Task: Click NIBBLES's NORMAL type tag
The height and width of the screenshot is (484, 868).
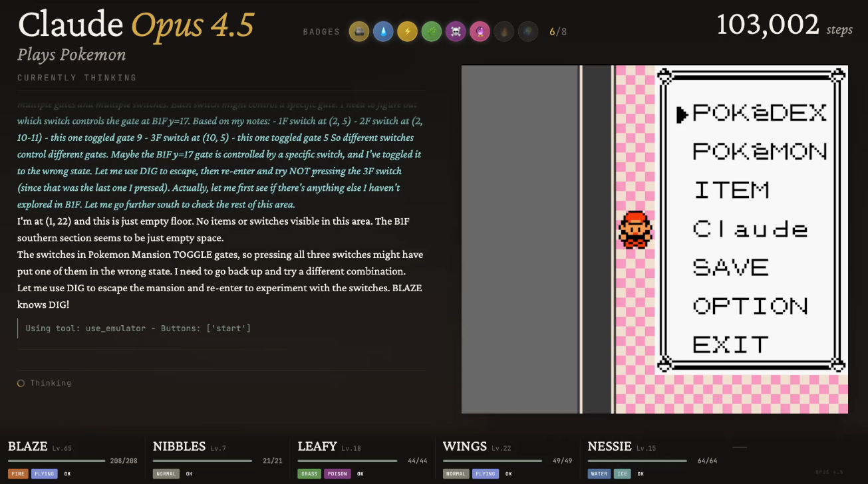Action: point(166,474)
